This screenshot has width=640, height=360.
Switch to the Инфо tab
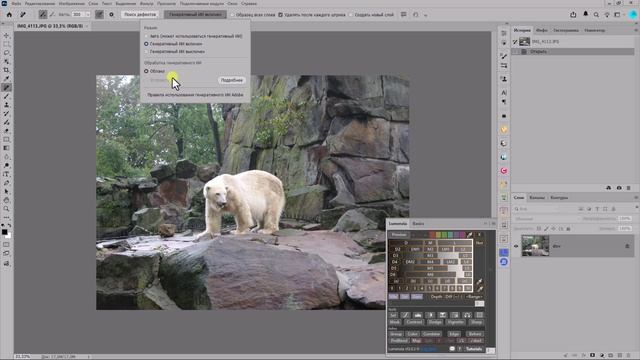point(542,30)
